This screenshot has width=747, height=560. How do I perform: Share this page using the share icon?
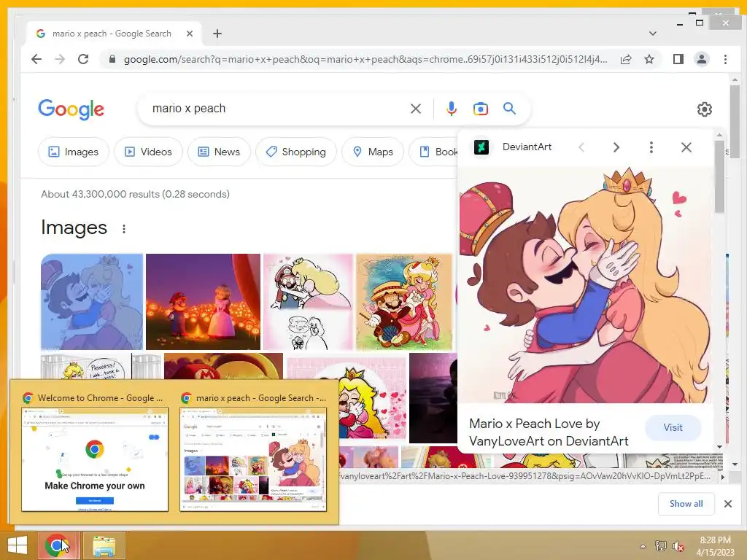(x=626, y=59)
